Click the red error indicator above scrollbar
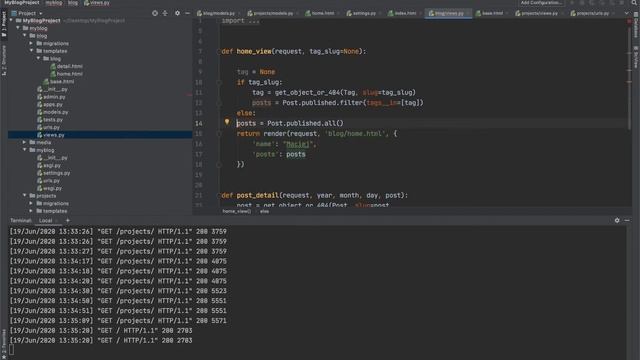The width and height of the screenshot is (640, 360). (629, 21)
